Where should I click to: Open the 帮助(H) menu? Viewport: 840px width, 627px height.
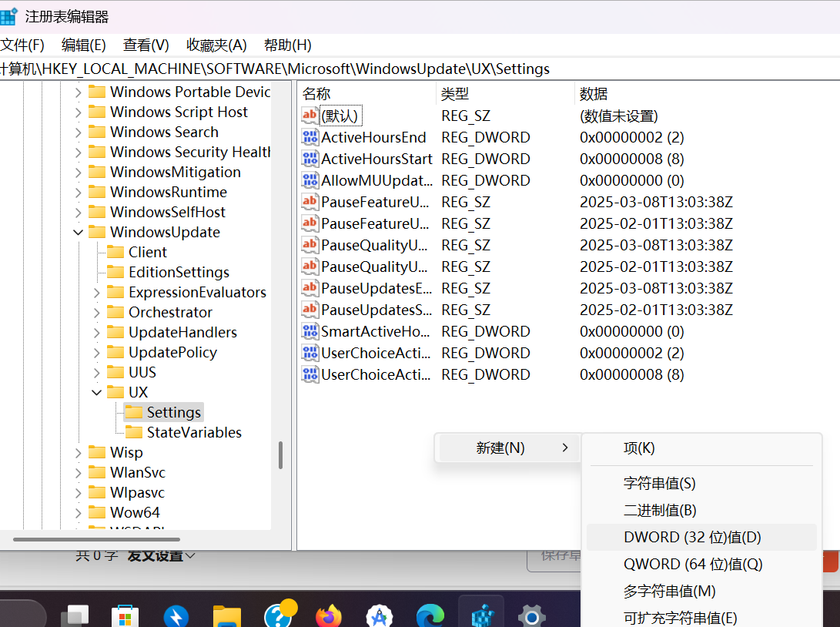click(x=288, y=45)
